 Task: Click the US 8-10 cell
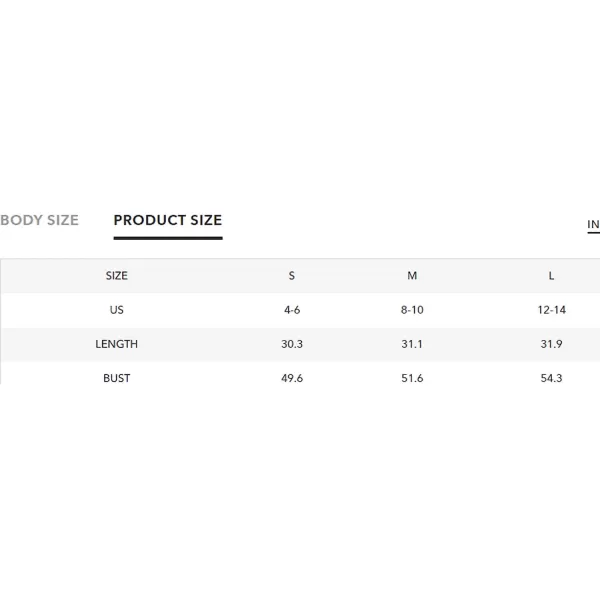(412, 310)
